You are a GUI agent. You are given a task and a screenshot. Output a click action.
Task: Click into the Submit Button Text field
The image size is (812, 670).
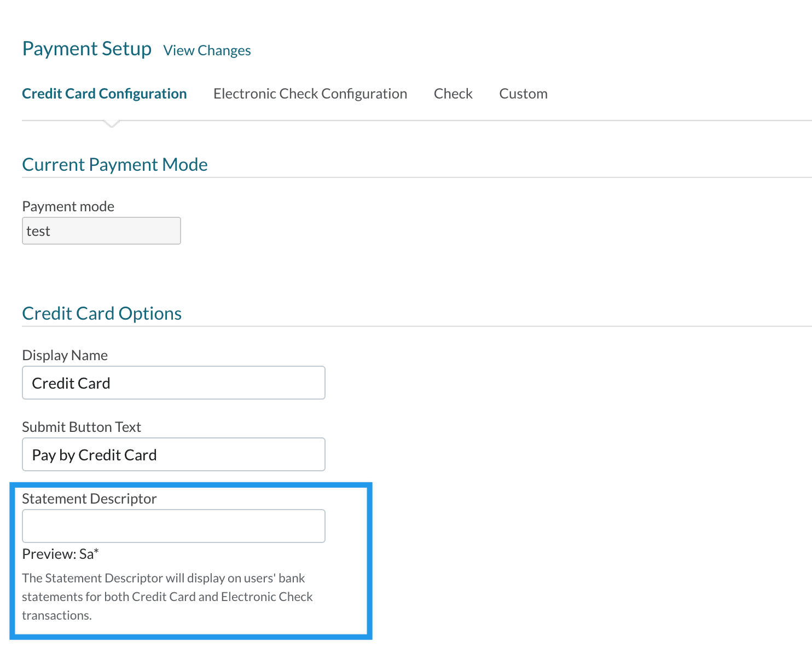click(x=173, y=455)
